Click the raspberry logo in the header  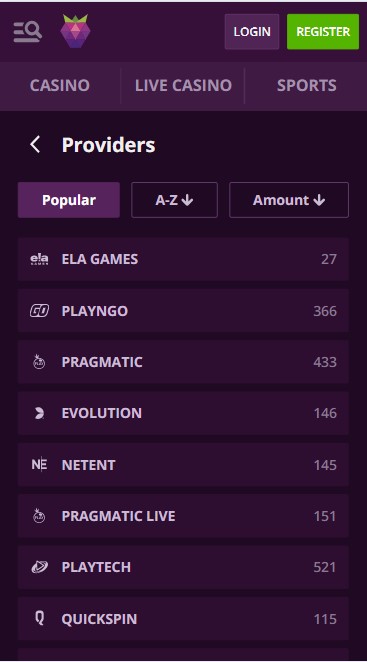(75, 31)
